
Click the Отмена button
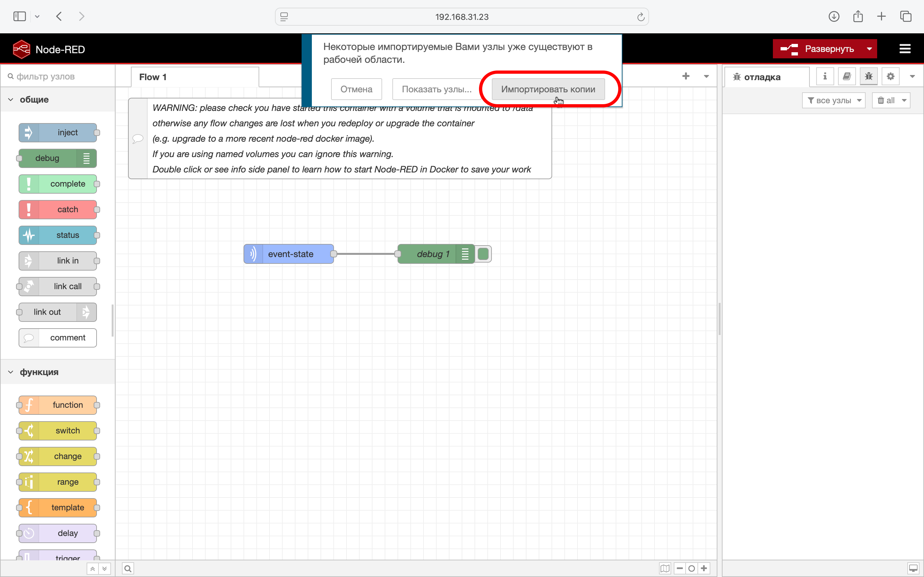pos(356,89)
